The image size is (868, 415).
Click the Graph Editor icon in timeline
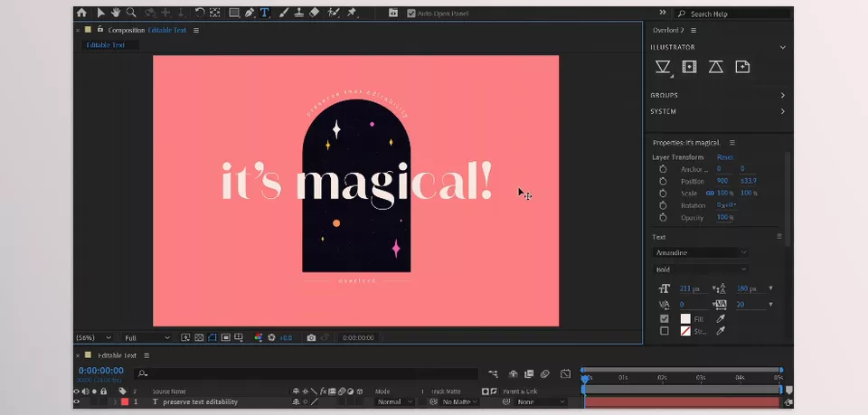coord(565,374)
